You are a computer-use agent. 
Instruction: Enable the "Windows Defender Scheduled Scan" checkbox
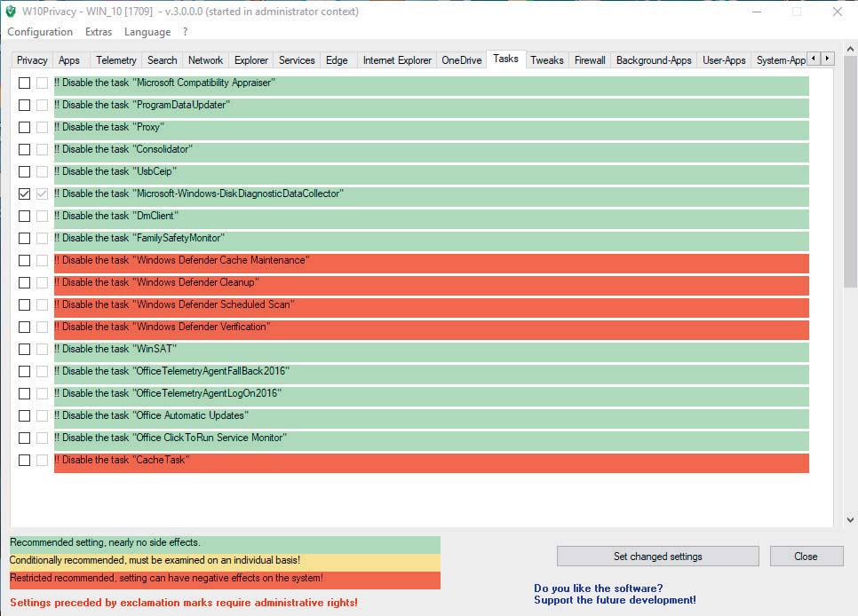tap(24, 304)
